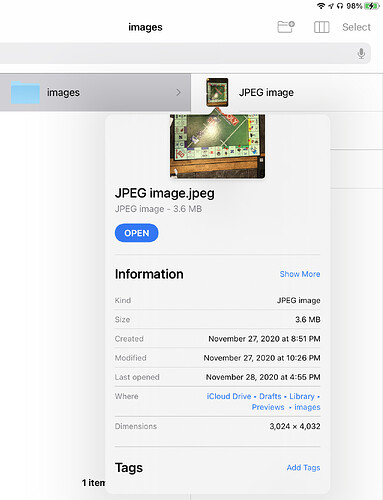
Task: Tap the blue OPEN button
Action: coord(136,233)
